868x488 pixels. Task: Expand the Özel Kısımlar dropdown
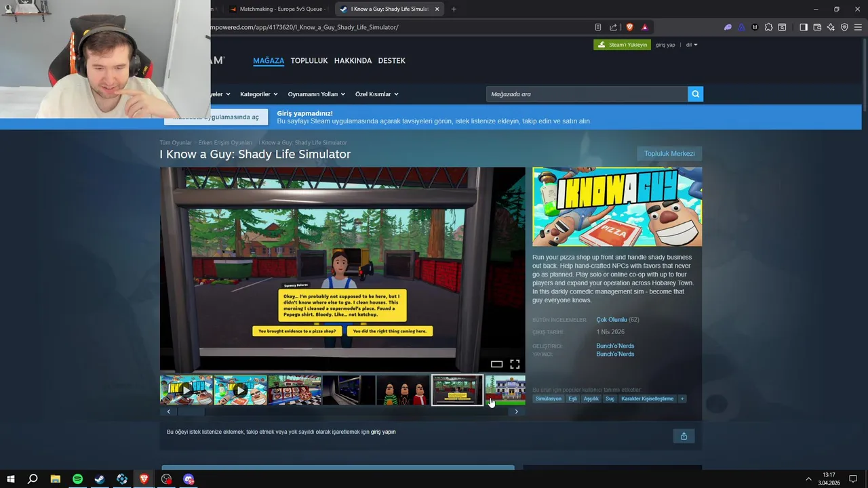click(377, 94)
